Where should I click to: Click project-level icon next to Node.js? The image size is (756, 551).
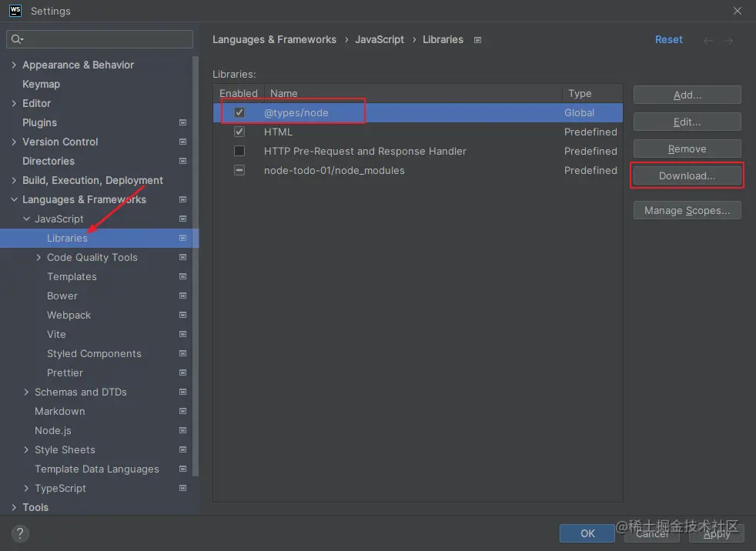coord(182,430)
